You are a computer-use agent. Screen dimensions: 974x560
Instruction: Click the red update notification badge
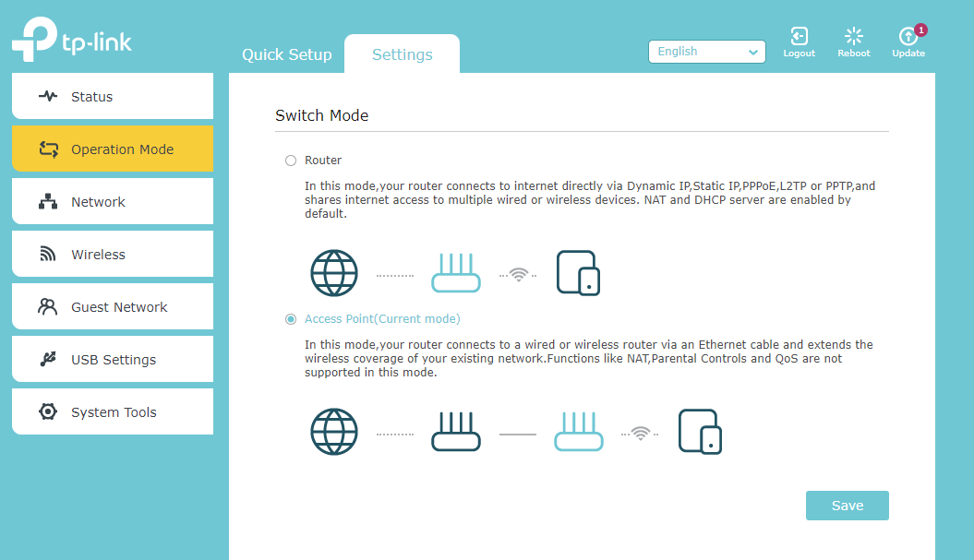point(920,30)
